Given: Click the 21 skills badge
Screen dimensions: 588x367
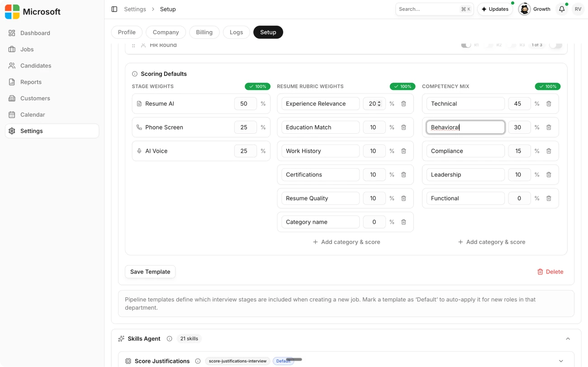Looking at the screenshot, I should point(189,339).
